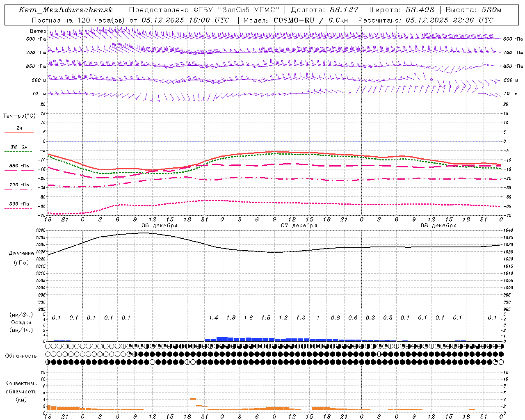This screenshot has height=420, width=525.
Task: Click the date label 07 декабря
Action: (x=299, y=226)
